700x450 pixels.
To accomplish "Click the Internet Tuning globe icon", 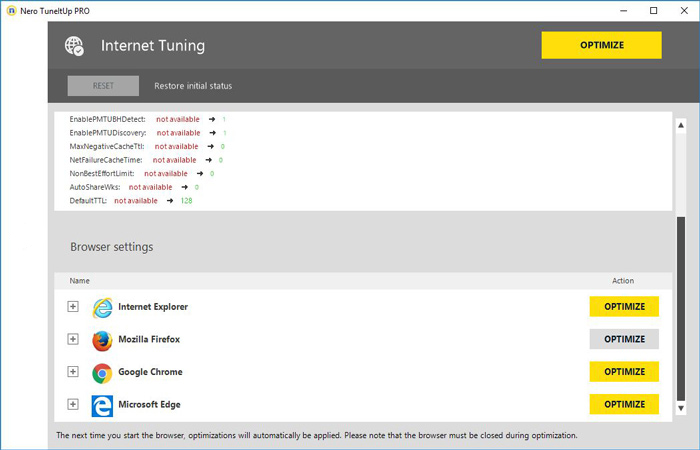I will coord(75,46).
